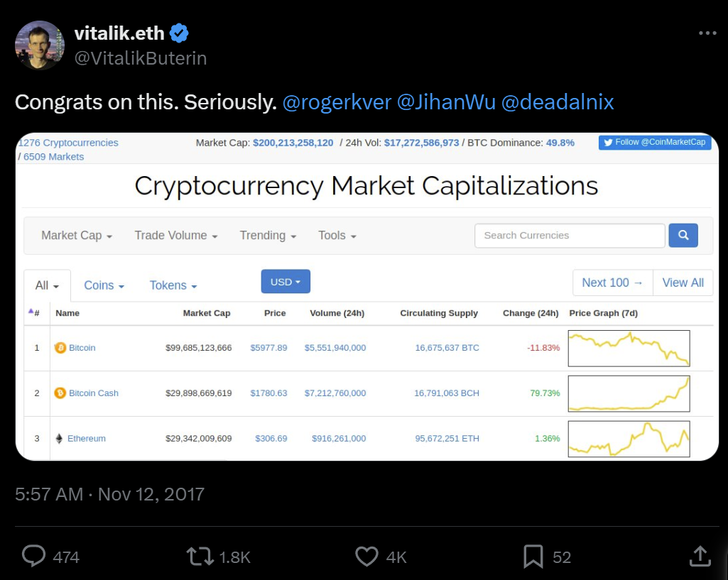Click the reply speech bubble icon
This screenshot has width=728, height=580.
click(x=34, y=556)
